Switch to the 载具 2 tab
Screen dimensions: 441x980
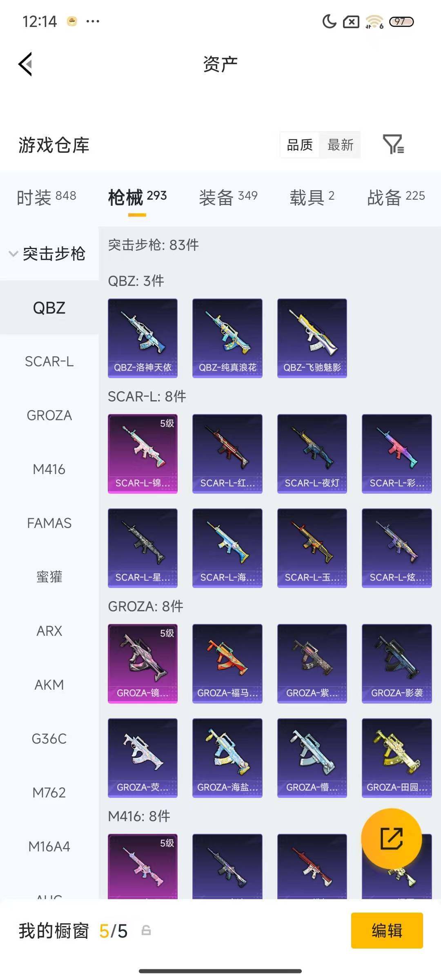(312, 198)
